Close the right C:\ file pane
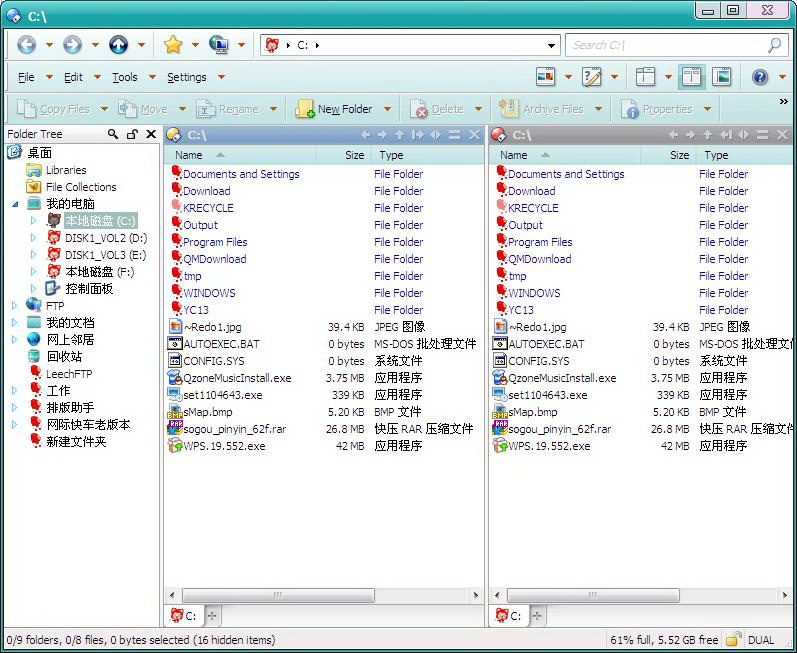797x653 pixels. tap(782, 135)
